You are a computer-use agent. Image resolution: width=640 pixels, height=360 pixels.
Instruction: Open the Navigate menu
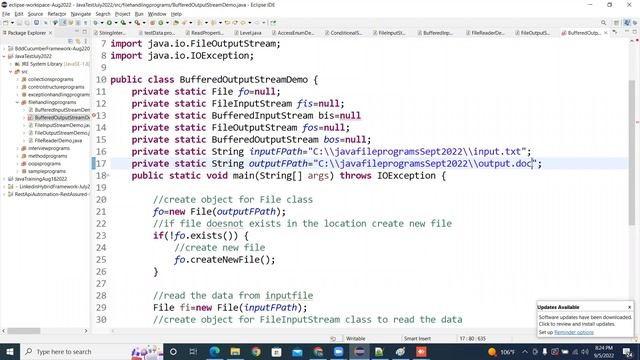pos(81,14)
